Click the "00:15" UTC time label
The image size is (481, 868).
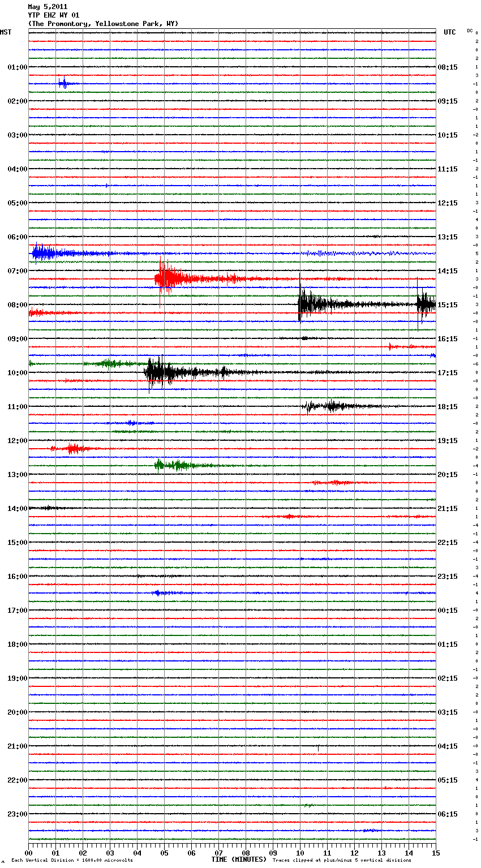pos(448,611)
